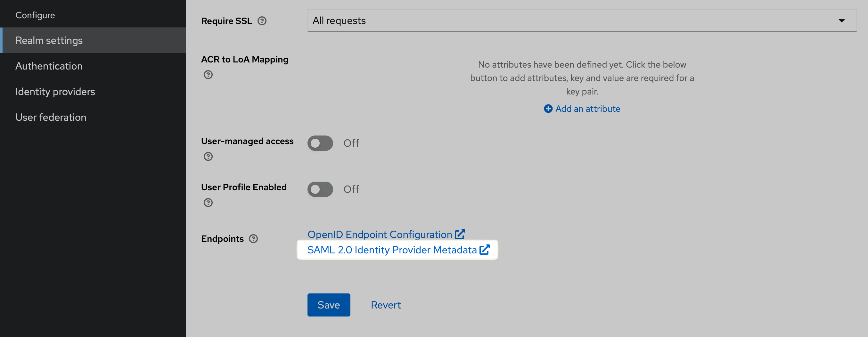The width and height of the screenshot is (868, 337).
Task: Toggle User-managed access switch on
Action: [320, 143]
